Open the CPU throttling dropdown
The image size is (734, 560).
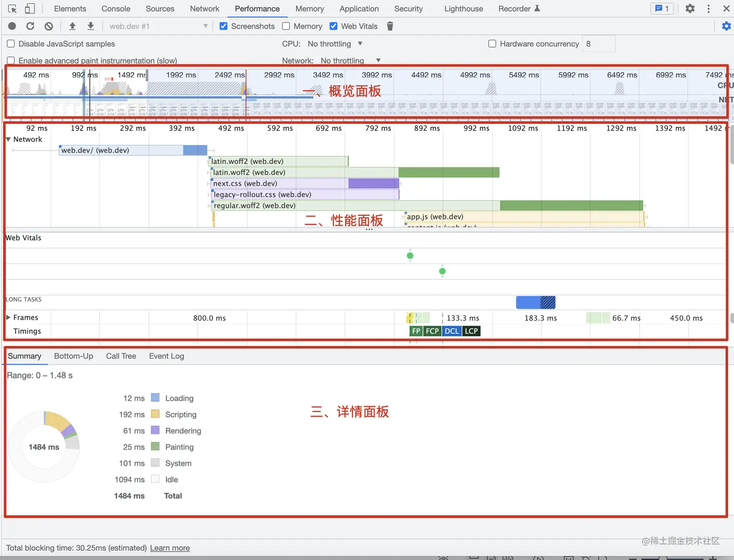click(x=335, y=44)
